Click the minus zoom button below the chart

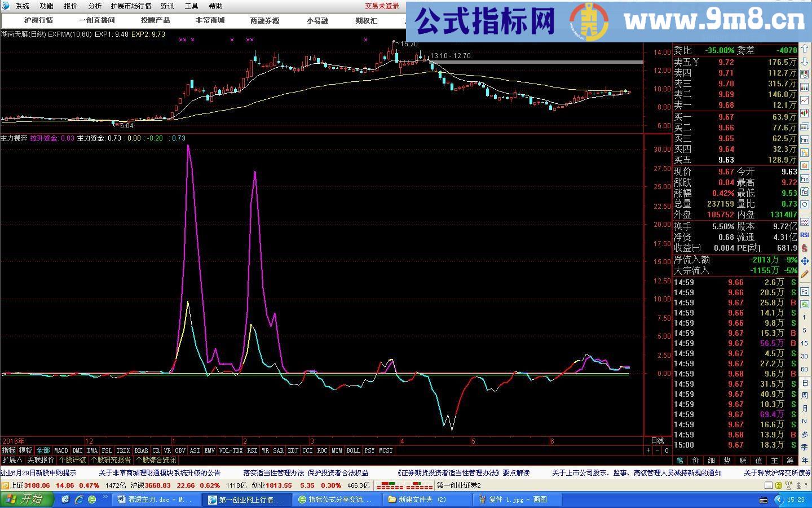click(x=657, y=450)
